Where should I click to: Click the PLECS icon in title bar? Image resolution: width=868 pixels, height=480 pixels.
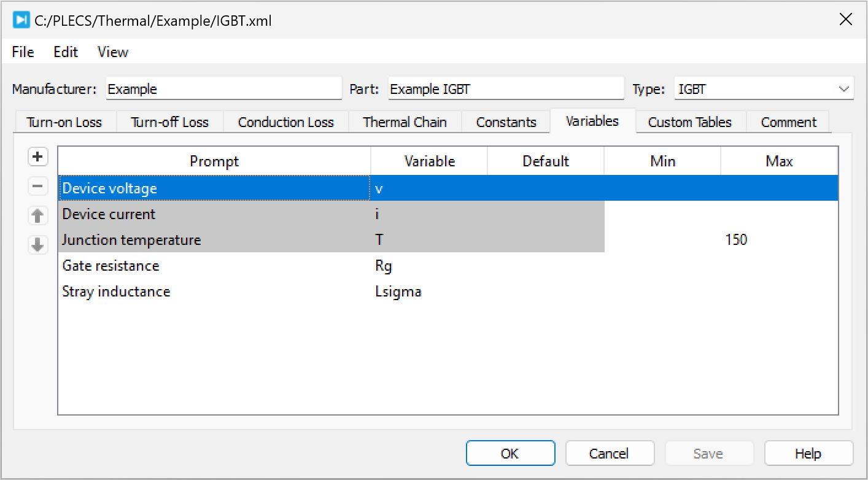click(21, 20)
